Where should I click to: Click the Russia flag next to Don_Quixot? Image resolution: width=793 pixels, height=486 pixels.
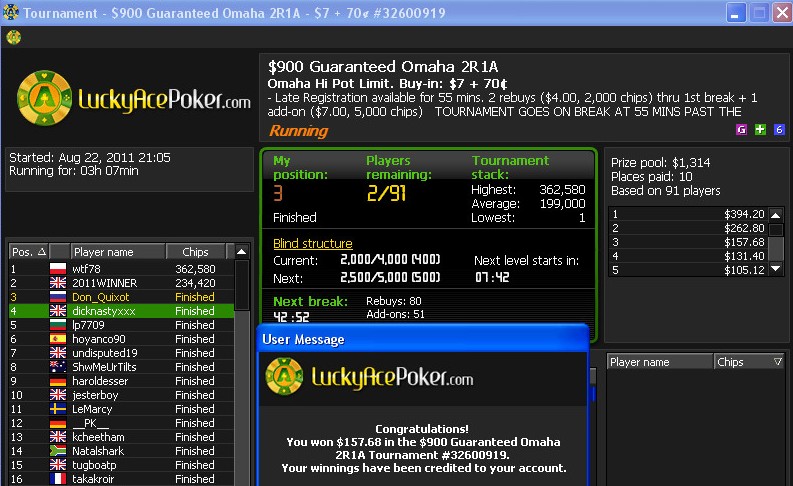click(x=58, y=297)
